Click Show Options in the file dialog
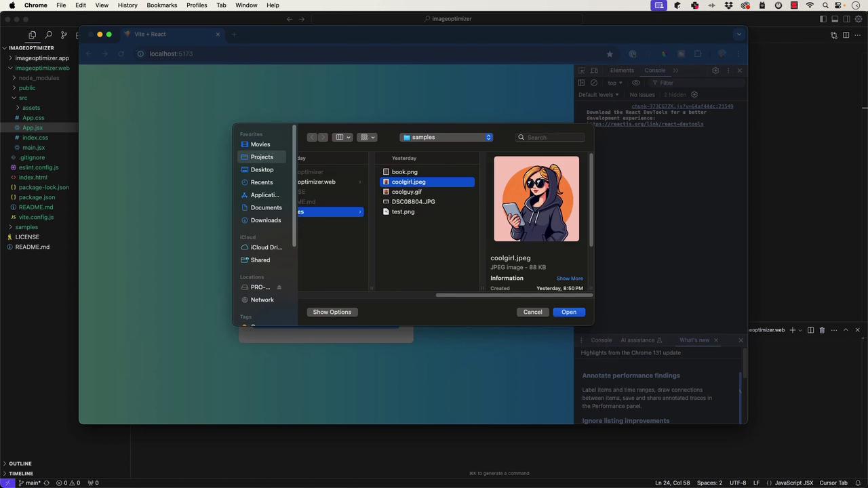 point(332,312)
